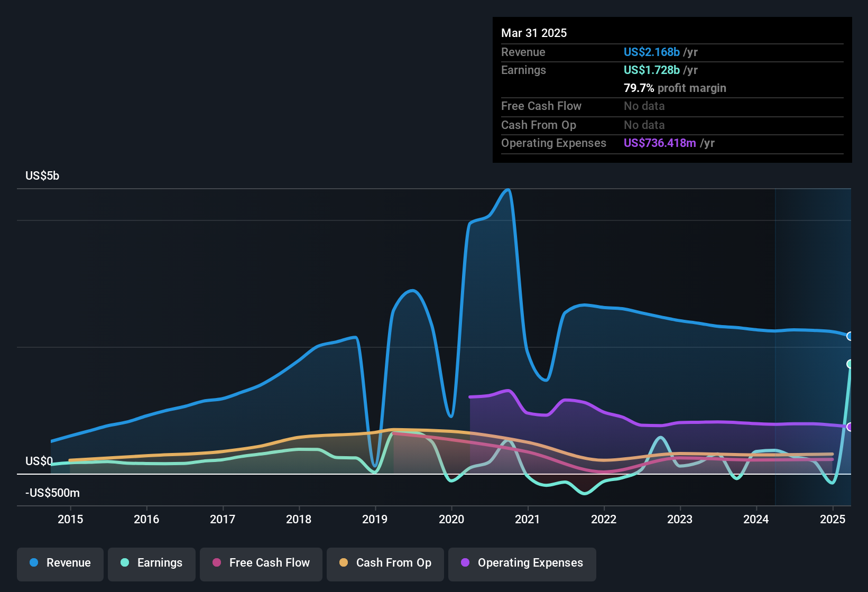
Task: Expand the Operating Expenses legend entry
Action: click(x=522, y=563)
